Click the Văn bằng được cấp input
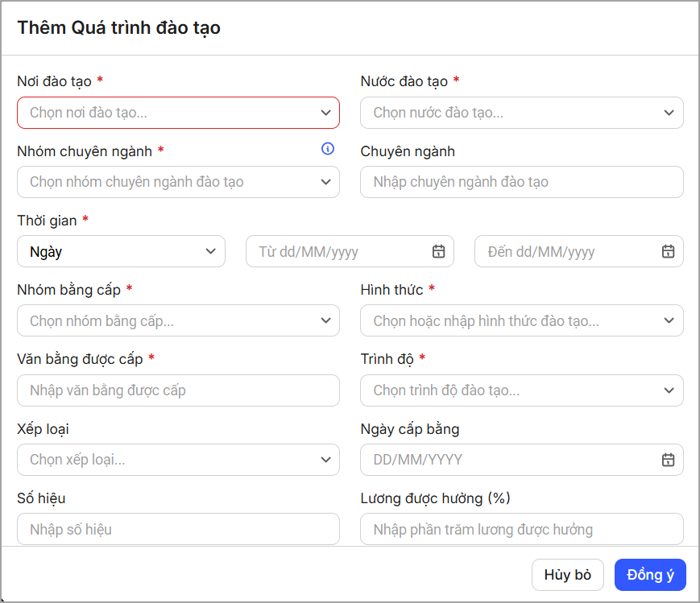This screenshot has width=700, height=603. click(178, 390)
